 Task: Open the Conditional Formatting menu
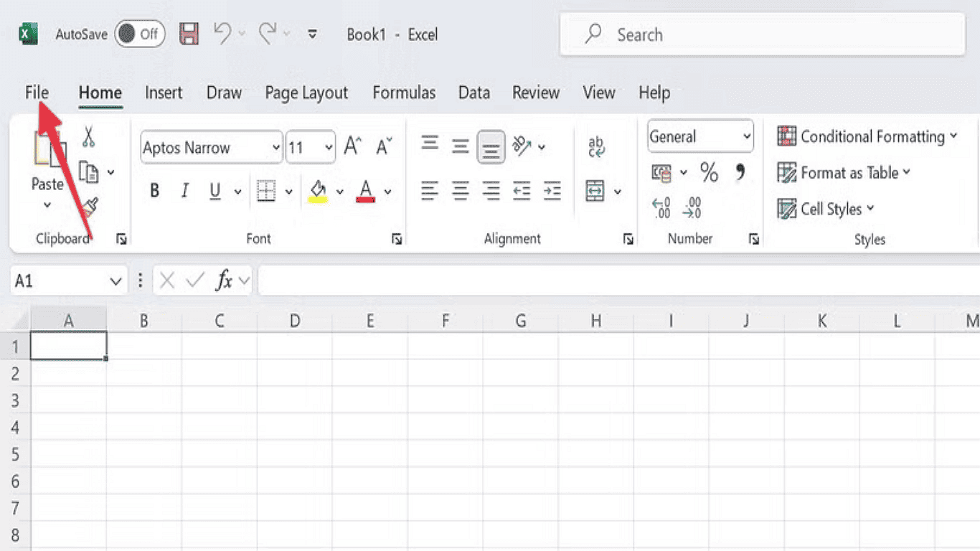tap(867, 136)
